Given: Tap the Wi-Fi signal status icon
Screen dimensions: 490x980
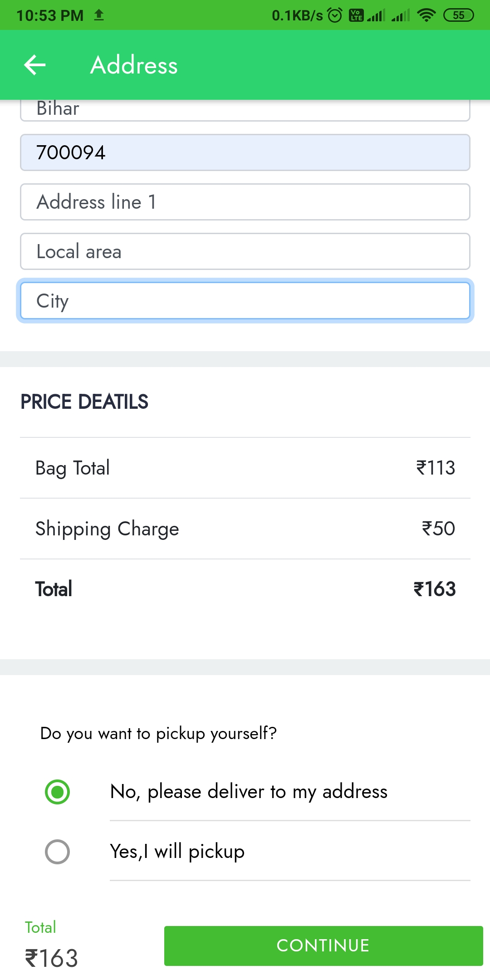Looking at the screenshot, I should [426, 15].
